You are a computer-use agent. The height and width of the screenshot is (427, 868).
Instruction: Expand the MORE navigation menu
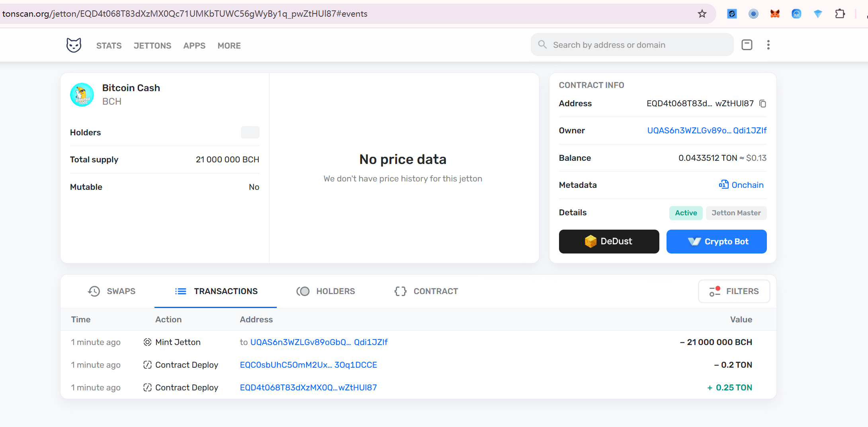229,46
